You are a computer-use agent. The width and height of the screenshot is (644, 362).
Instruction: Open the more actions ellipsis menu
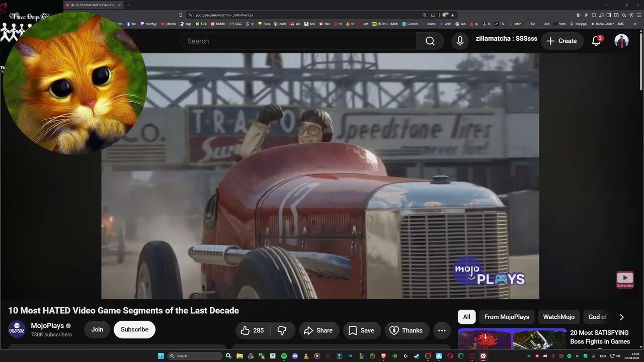(442, 330)
